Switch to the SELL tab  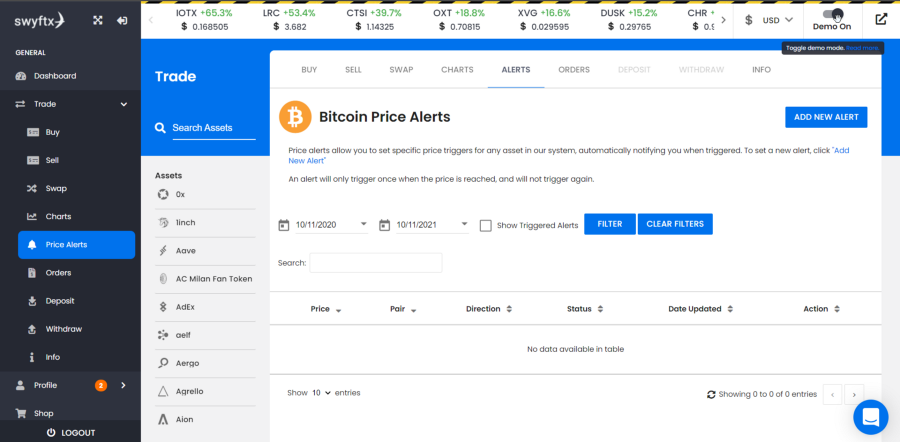tap(353, 69)
